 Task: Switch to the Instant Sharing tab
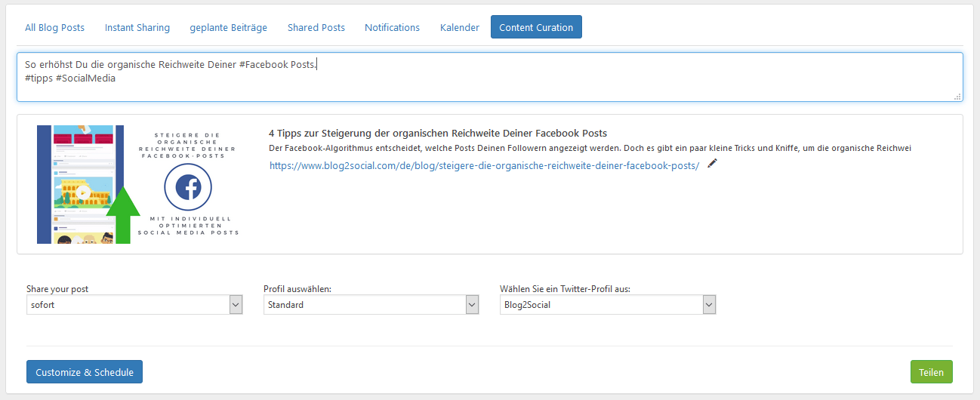pyautogui.click(x=137, y=27)
